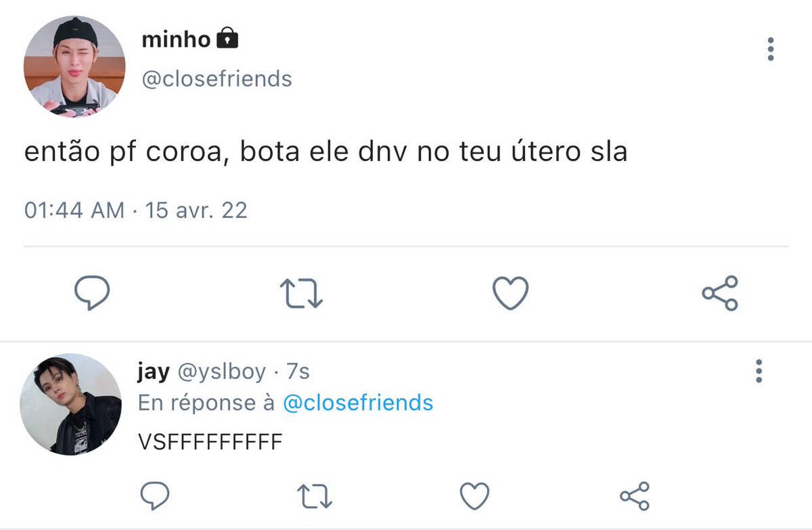This screenshot has height=530, width=812.
Task: Open the @closefriends handle under minho
Action: click(x=217, y=79)
